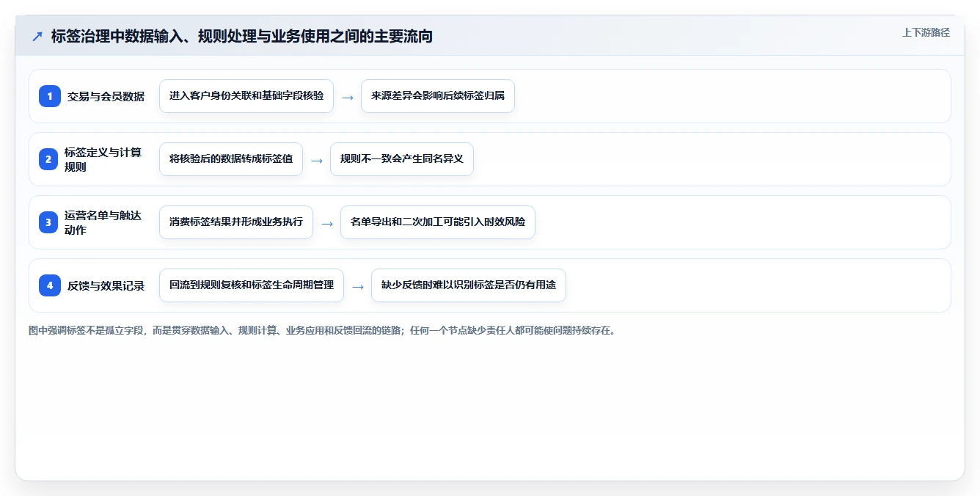Click the 进入客户身份关联和基础字段核验 box

tap(246, 96)
